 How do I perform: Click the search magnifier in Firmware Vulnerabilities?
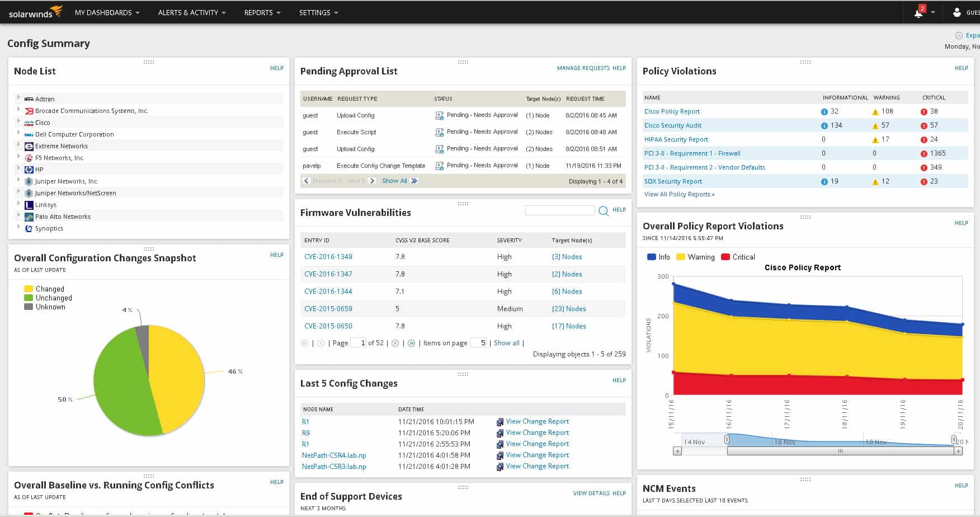point(604,211)
